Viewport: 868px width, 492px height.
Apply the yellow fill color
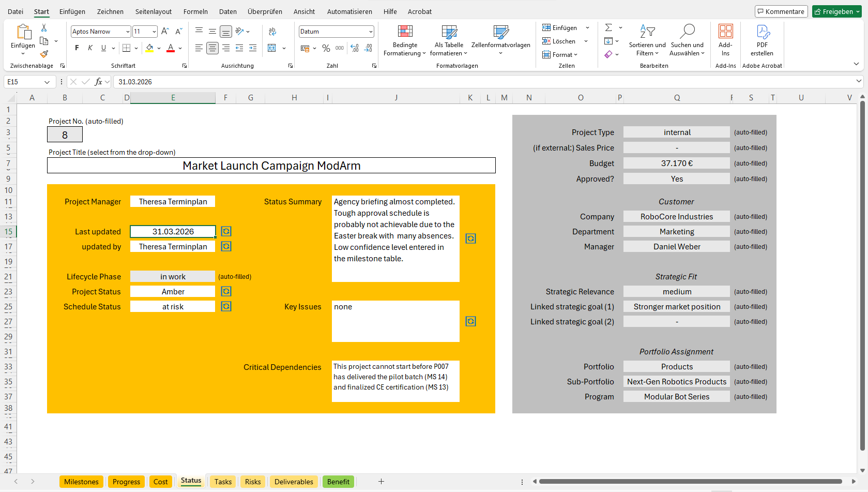coord(149,48)
